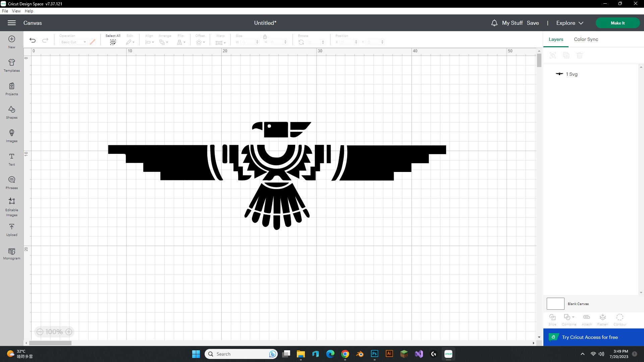Open Photoshop from the taskbar
644x362 pixels.
pos(375,354)
